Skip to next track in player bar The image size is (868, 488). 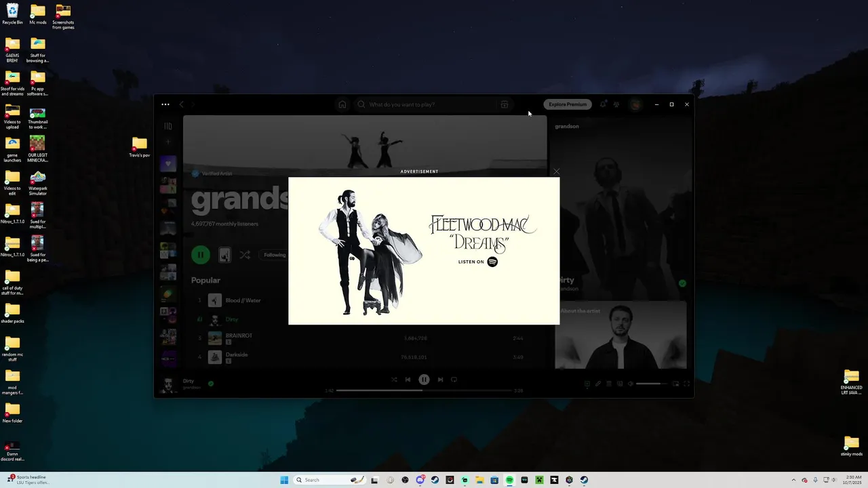coord(440,380)
